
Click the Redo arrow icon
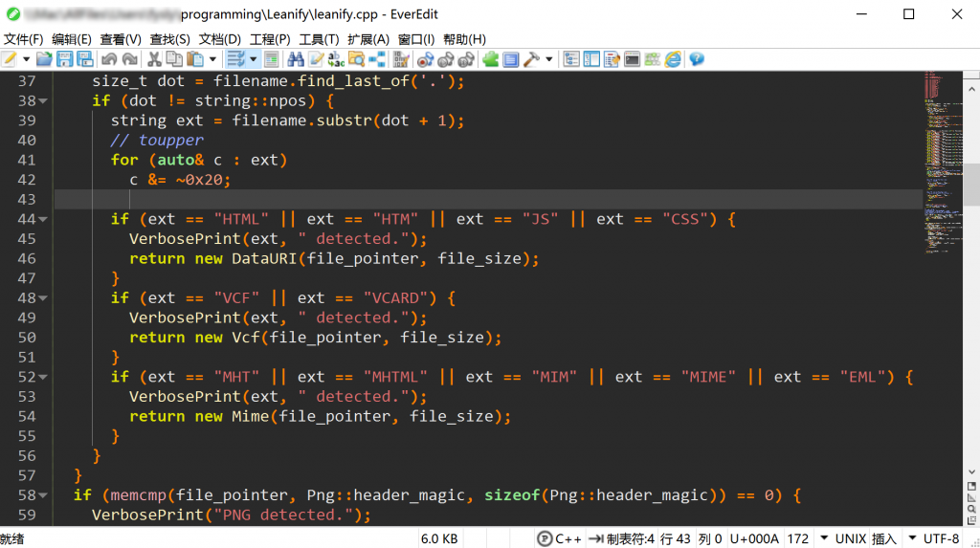[x=130, y=59]
